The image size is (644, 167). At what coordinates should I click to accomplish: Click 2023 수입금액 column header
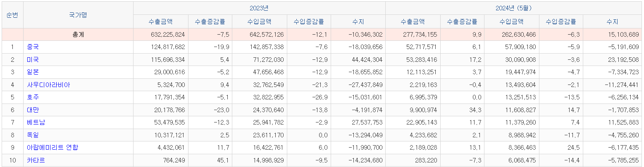click(259, 22)
